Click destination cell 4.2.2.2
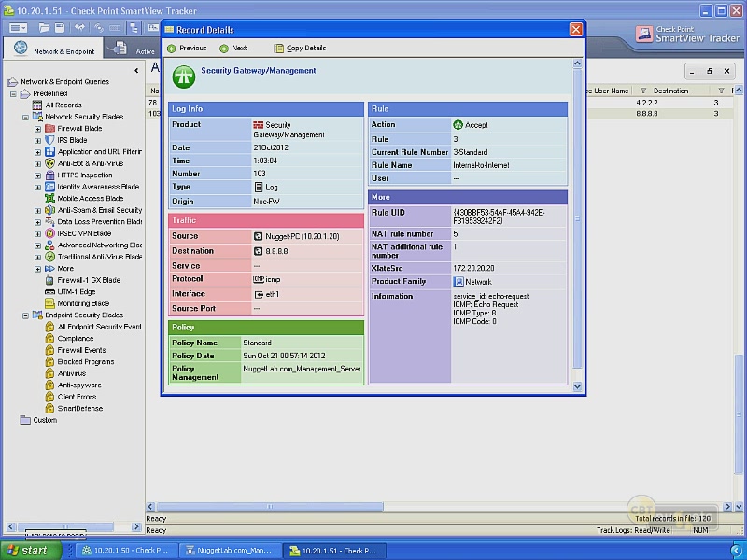Screen dimensions: 747x560 [647, 103]
